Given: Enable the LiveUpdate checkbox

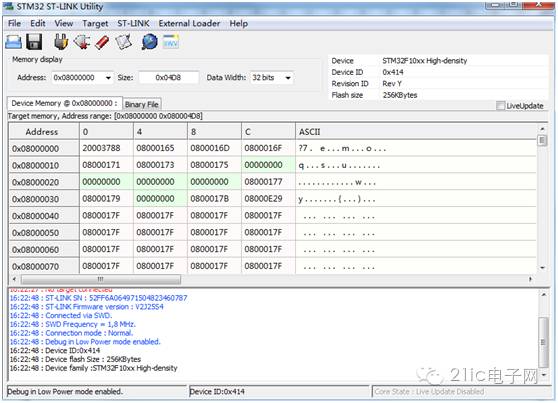Looking at the screenshot, I should [x=500, y=106].
